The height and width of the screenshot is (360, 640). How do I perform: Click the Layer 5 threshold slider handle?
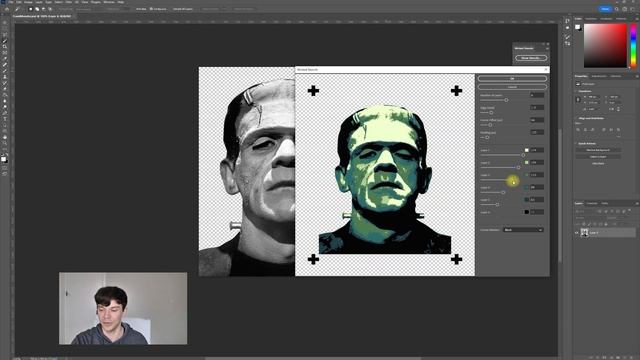point(497,204)
